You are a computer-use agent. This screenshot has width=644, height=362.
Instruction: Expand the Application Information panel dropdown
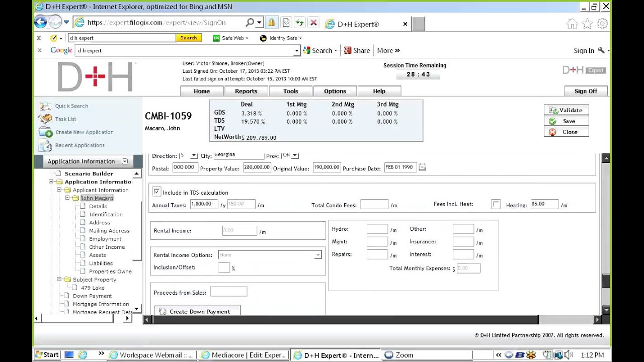[125, 161]
